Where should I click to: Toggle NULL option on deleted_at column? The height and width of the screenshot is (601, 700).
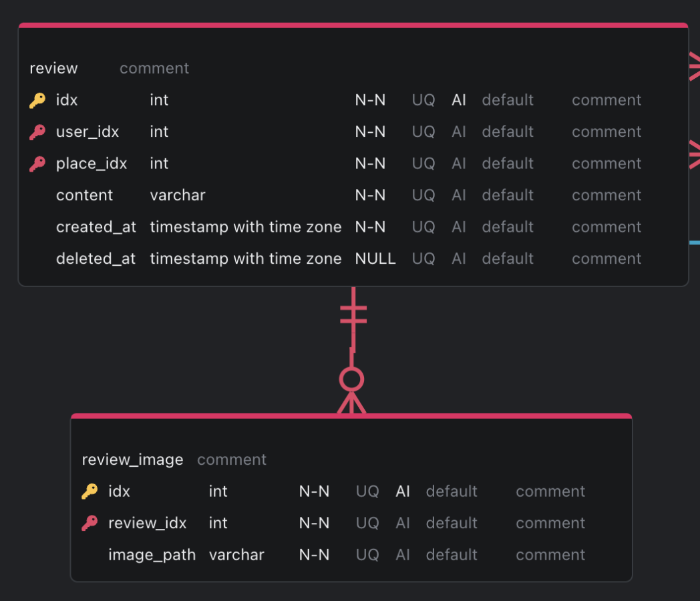tap(375, 259)
